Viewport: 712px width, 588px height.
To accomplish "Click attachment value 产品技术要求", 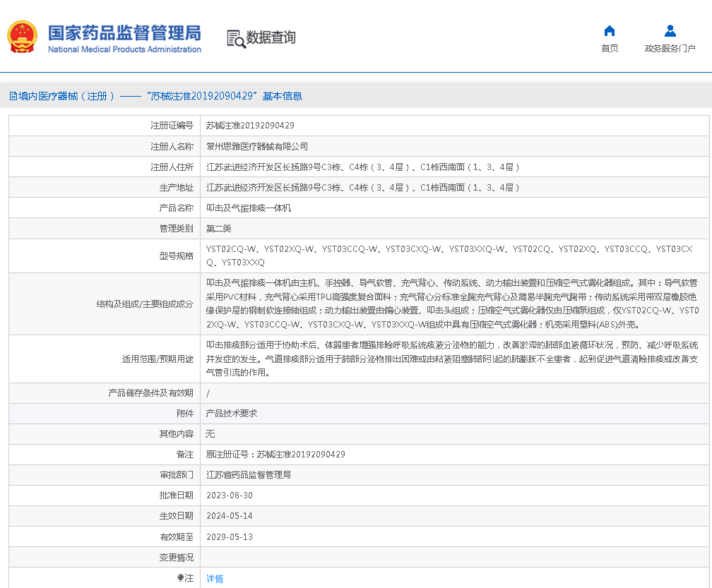I will pyautogui.click(x=232, y=414).
